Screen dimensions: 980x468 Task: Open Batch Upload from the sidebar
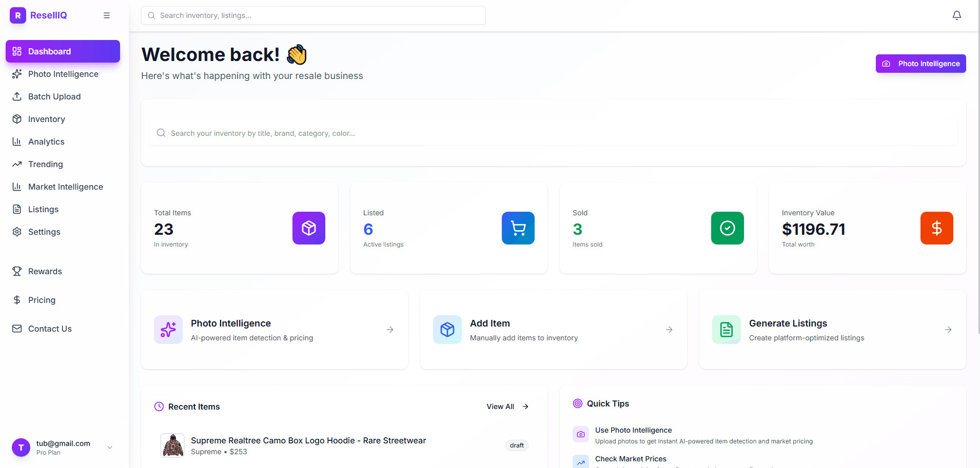click(x=54, y=96)
